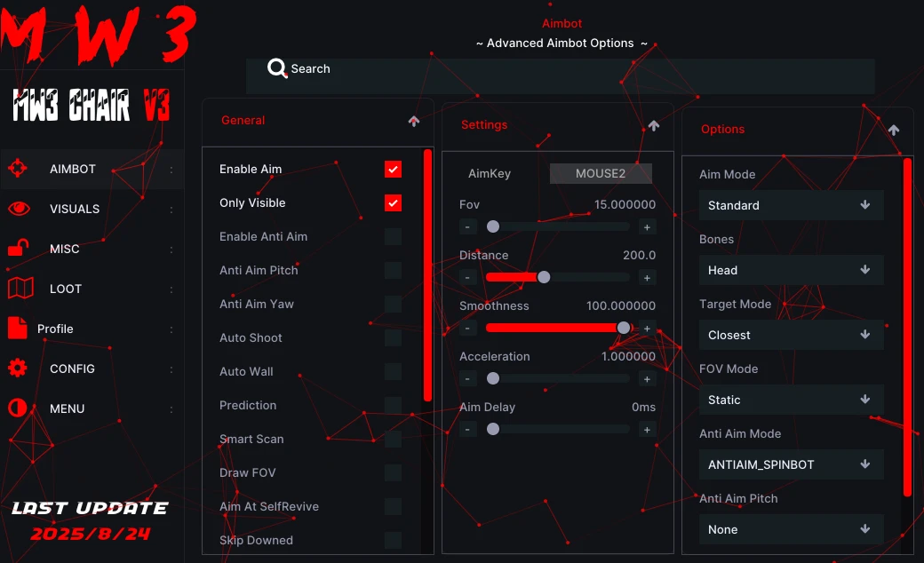
Task: Turn on the Prediction checkbox
Action: coord(393,405)
